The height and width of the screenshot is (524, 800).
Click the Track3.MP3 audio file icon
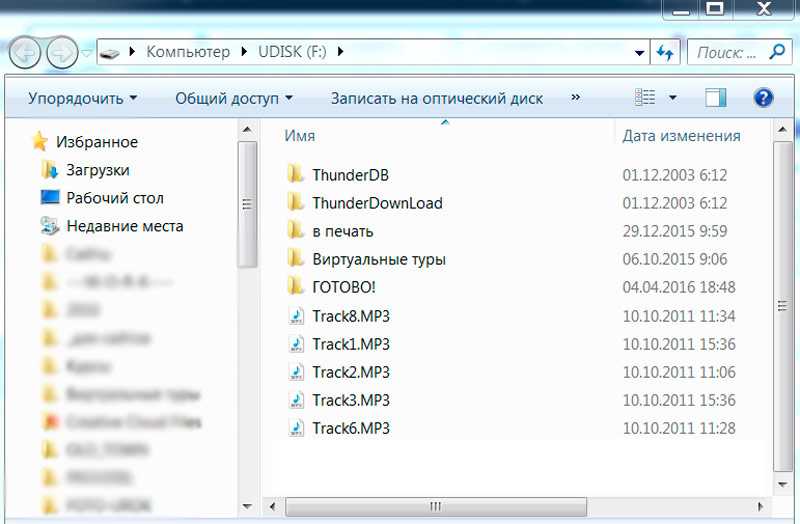tap(296, 401)
